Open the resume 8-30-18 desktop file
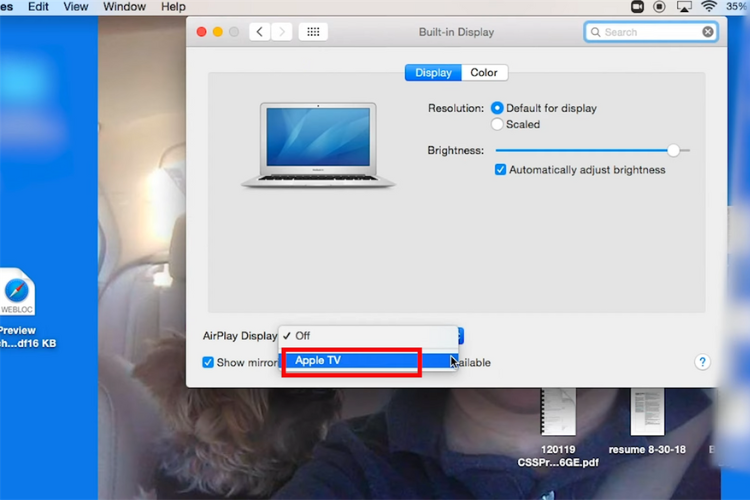The width and height of the screenshot is (750, 500). tap(647, 412)
